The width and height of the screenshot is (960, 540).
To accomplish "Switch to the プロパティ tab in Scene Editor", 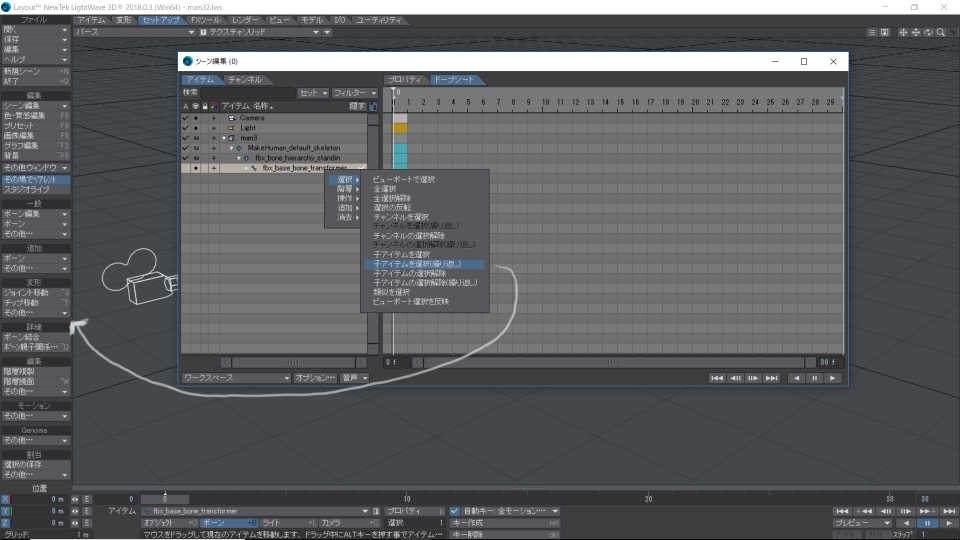I will tap(405, 80).
